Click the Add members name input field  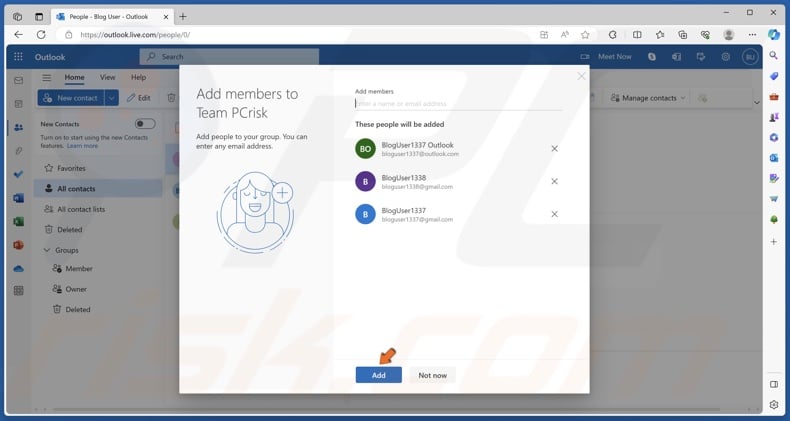458,103
